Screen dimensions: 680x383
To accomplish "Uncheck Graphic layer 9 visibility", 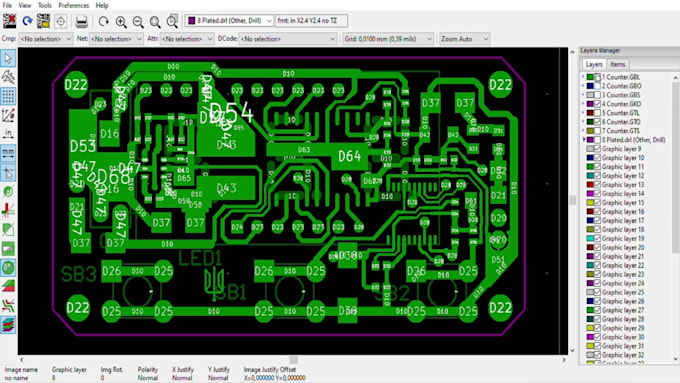I will coord(598,149).
